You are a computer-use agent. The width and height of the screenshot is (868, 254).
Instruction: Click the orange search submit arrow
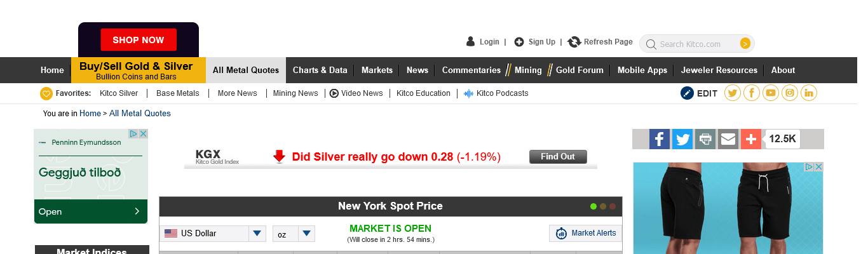(x=745, y=44)
